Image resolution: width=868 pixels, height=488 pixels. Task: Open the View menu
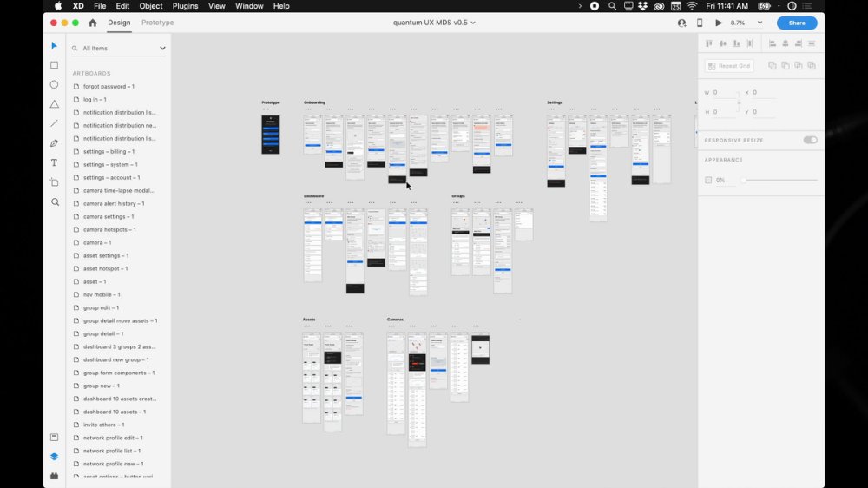[216, 6]
